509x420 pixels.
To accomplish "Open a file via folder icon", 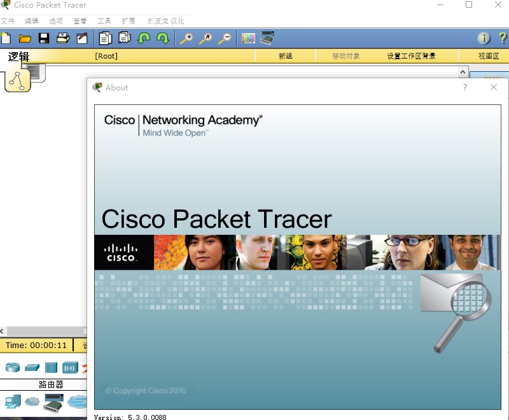I will pyautogui.click(x=25, y=39).
